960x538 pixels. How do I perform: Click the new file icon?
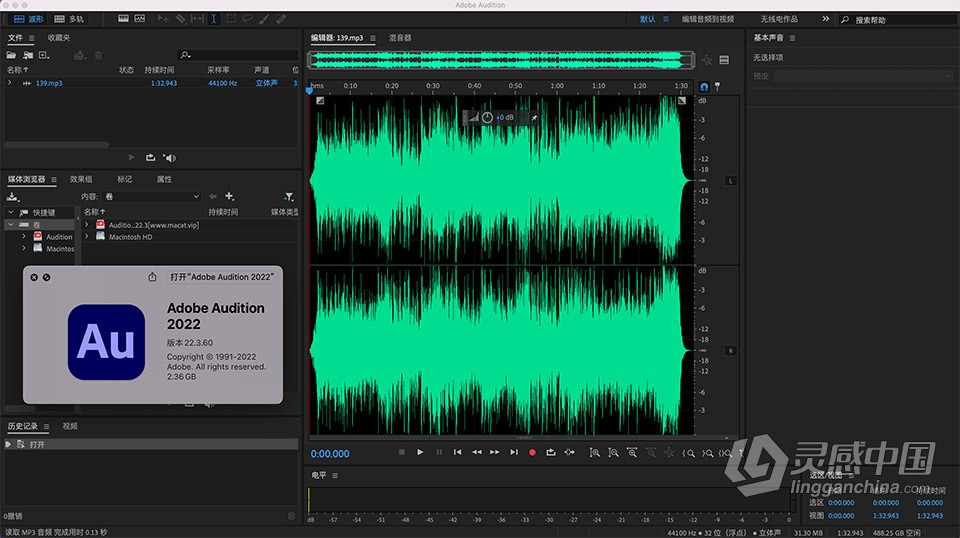[x=43, y=55]
